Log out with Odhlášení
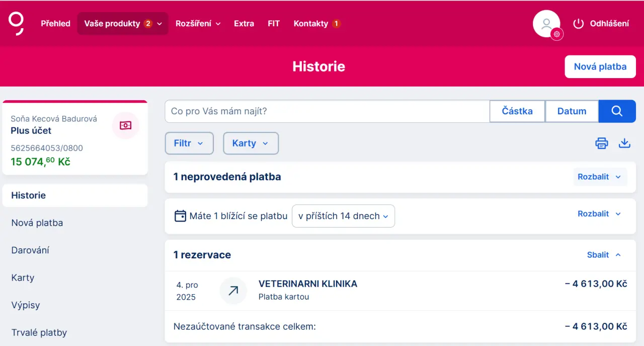Viewport: 644px width, 346px height. (601, 24)
